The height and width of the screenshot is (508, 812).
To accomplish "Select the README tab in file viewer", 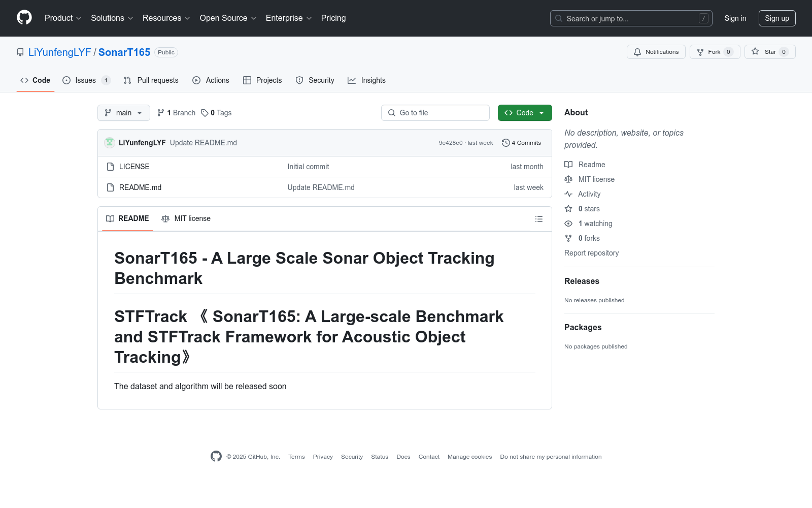I will [x=127, y=218].
